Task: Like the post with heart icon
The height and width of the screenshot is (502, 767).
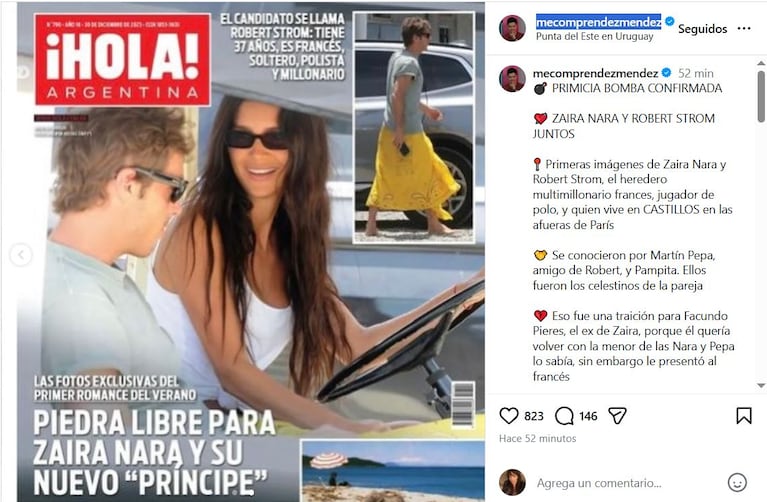Action: (x=509, y=416)
